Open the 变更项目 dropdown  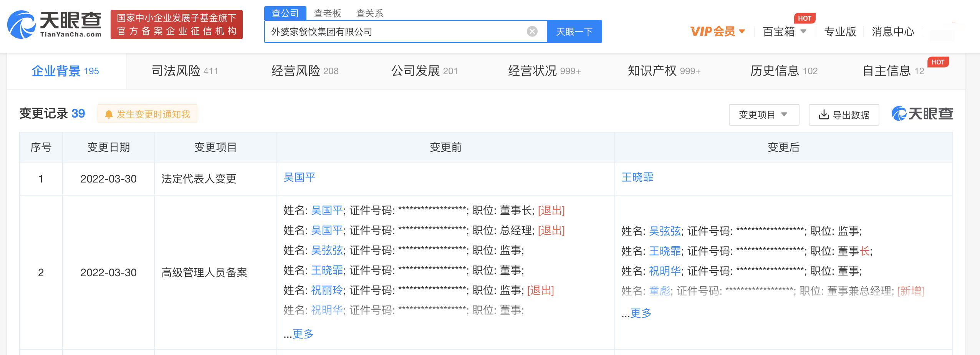tap(763, 114)
